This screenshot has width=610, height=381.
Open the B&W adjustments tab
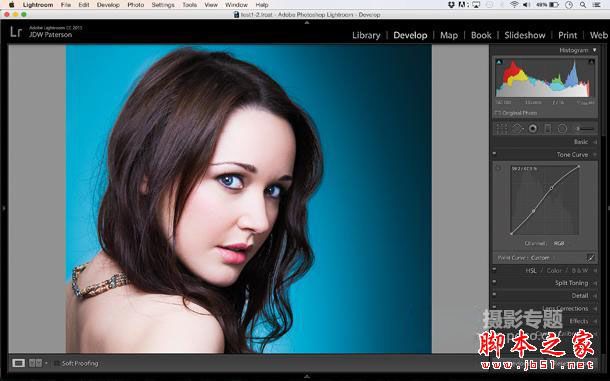tap(580, 270)
